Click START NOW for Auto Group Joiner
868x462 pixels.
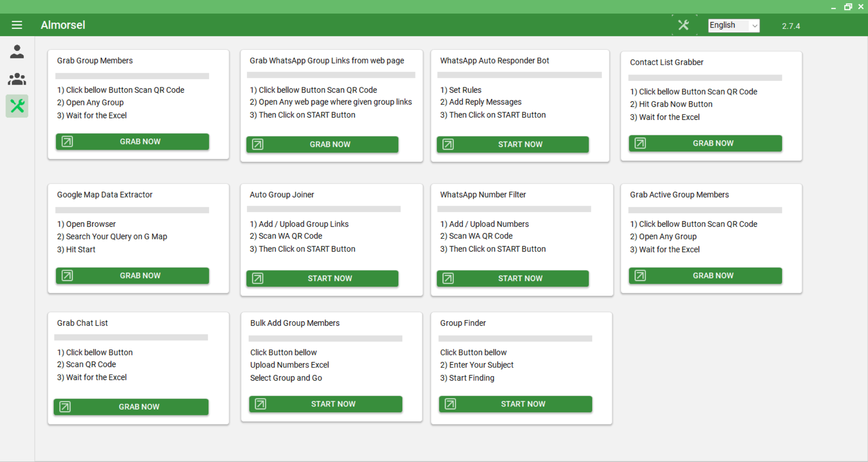click(x=322, y=278)
